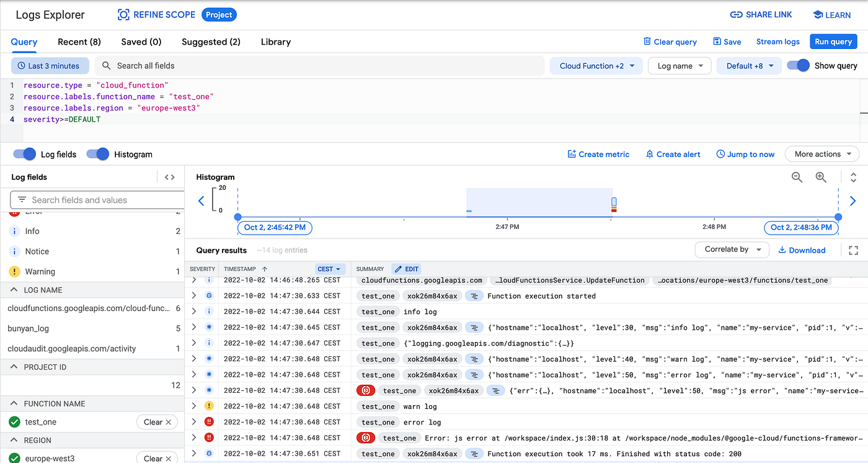Image resolution: width=868 pixels, height=463 pixels.
Task: Edit the summary fields
Action: coord(406,269)
